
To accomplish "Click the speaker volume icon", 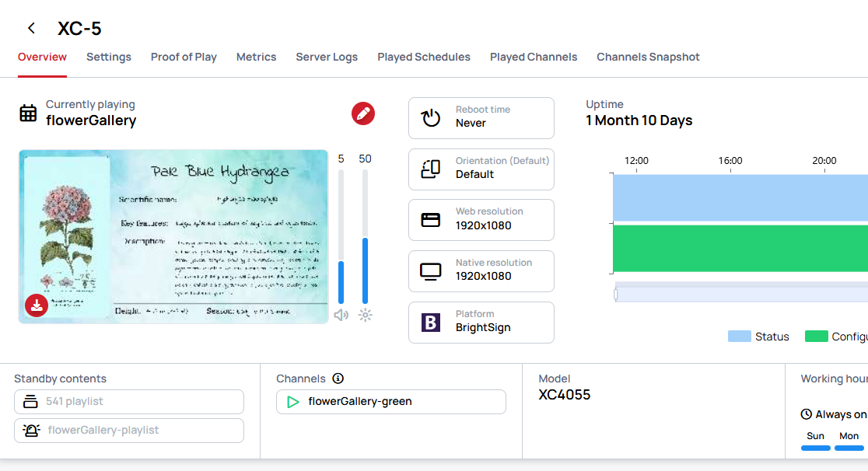I will click(341, 315).
